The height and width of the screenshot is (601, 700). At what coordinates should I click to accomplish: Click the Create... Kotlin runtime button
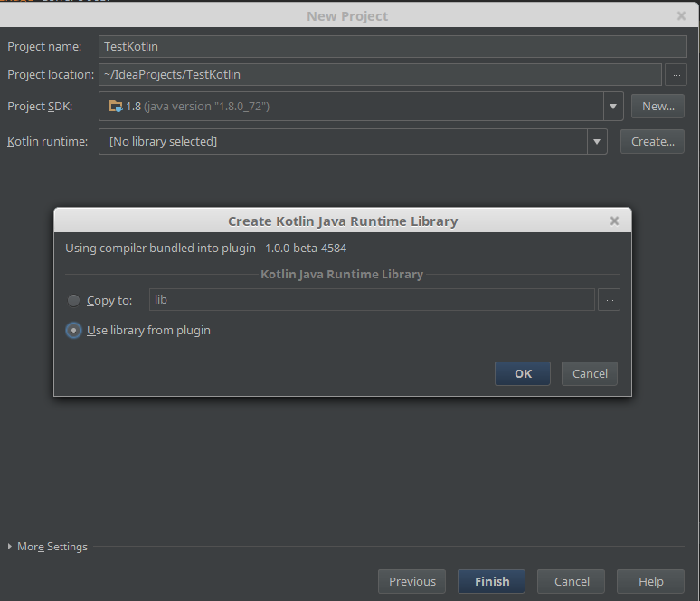pos(652,141)
